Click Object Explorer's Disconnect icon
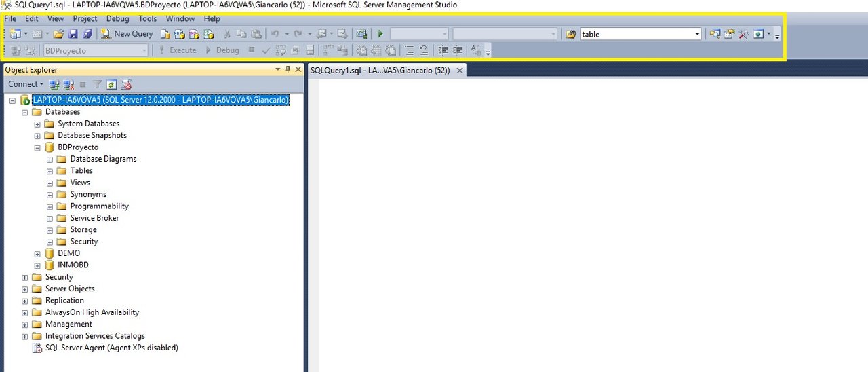 tap(68, 85)
